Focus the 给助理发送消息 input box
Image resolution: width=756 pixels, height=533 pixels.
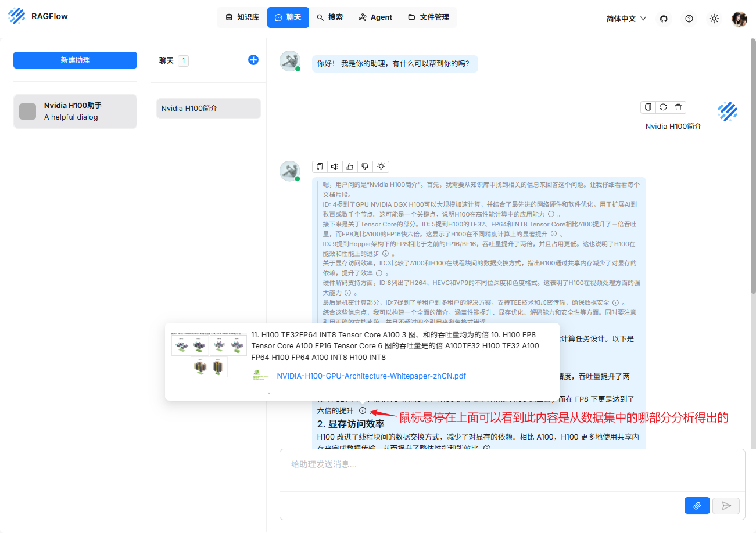coord(512,470)
